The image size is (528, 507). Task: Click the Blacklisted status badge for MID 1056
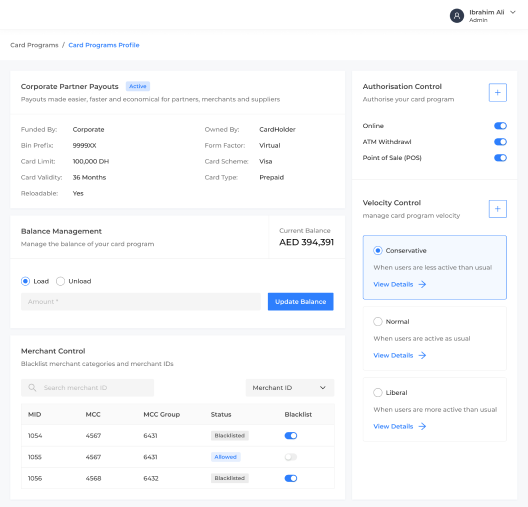(x=230, y=478)
